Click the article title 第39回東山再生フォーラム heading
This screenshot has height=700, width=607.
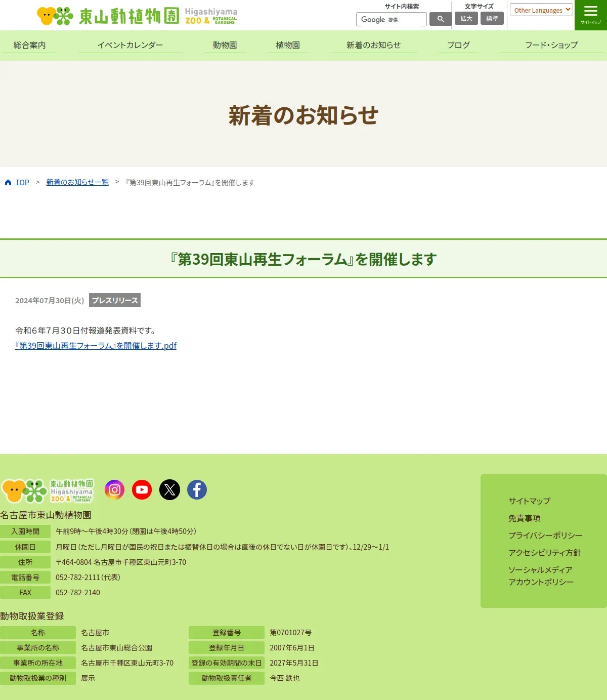[303, 259]
